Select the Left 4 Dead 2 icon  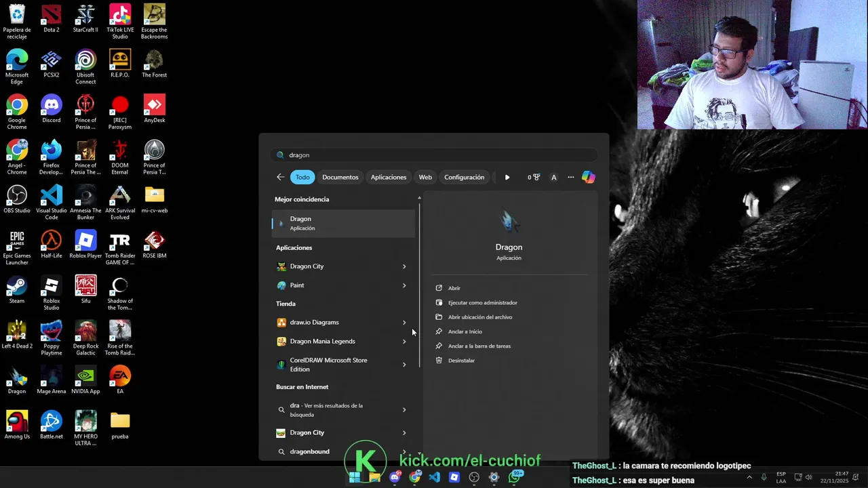pos(17,335)
